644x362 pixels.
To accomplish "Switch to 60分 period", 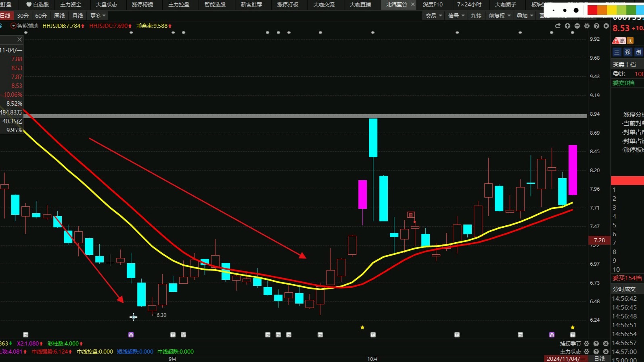I will point(41,16).
